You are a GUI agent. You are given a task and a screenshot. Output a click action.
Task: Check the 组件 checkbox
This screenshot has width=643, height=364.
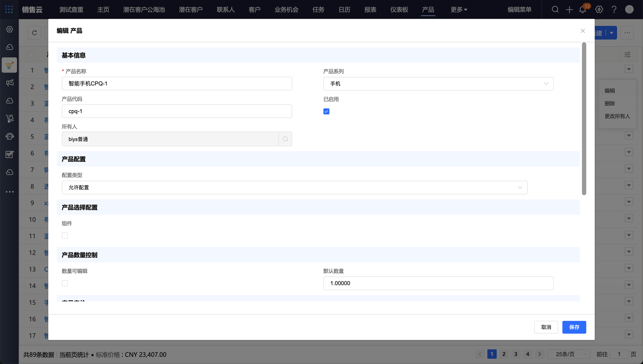[x=65, y=235]
